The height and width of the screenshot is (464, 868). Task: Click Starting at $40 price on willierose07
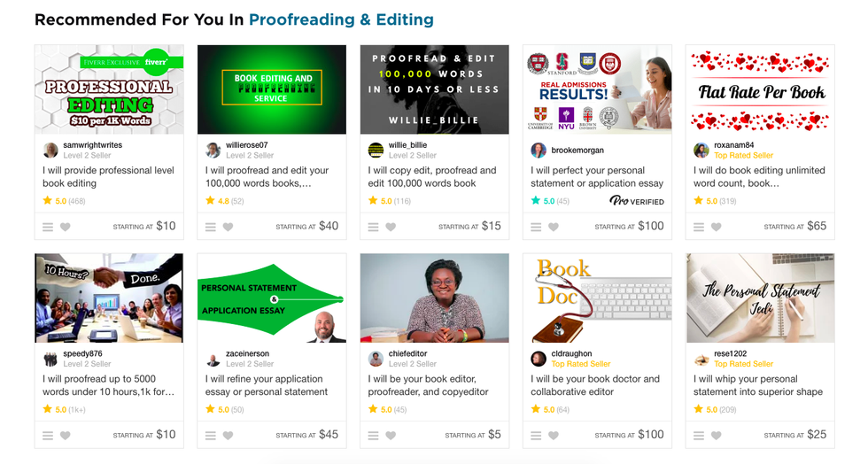[306, 226]
